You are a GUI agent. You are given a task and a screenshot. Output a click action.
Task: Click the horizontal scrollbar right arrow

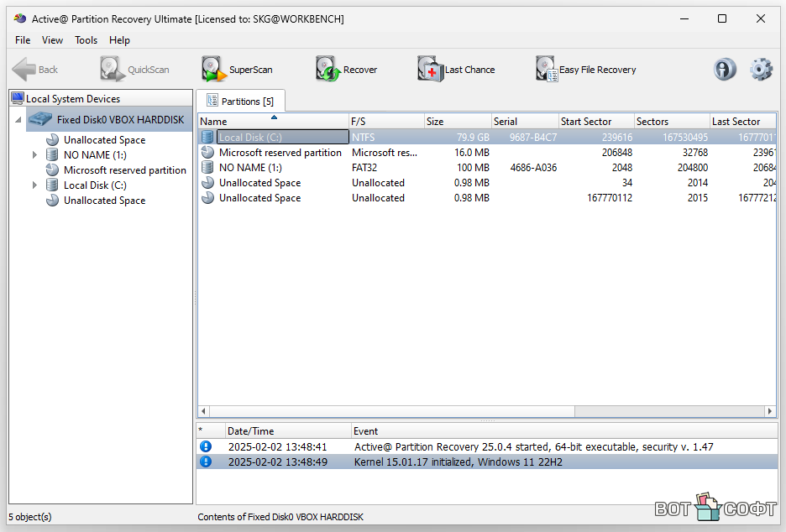pos(770,411)
